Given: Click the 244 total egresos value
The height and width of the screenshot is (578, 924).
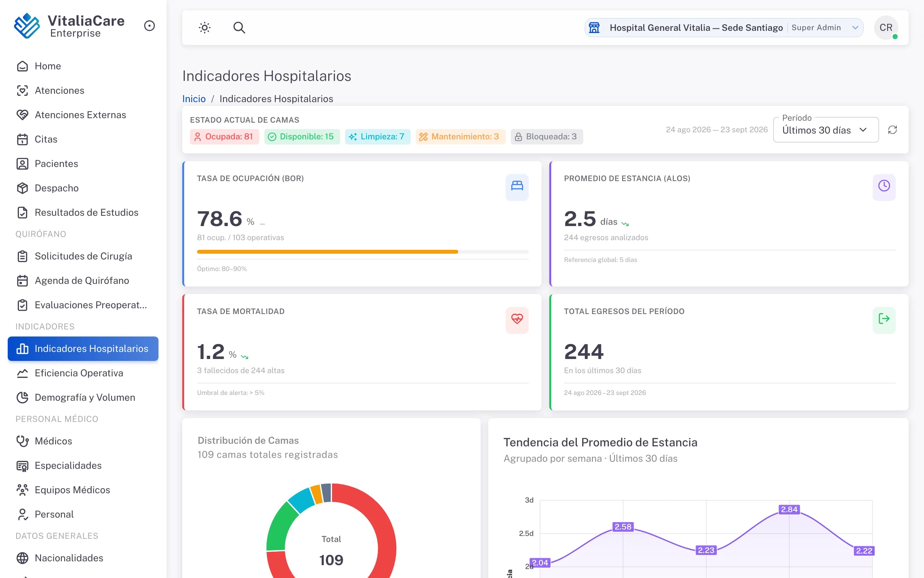Looking at the screenshot, I should click(x=584, y=352).
